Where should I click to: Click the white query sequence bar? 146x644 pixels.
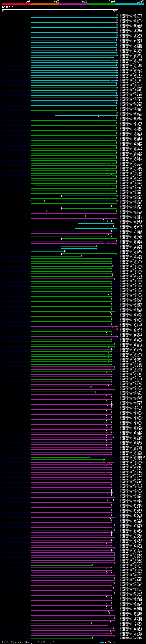[x=60, y=10]
